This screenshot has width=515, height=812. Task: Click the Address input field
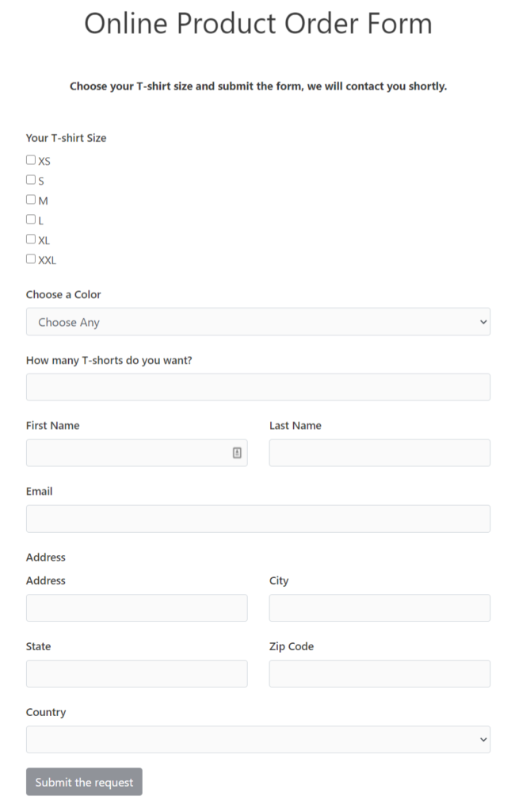pyautogui.click(x=136, y=607)
